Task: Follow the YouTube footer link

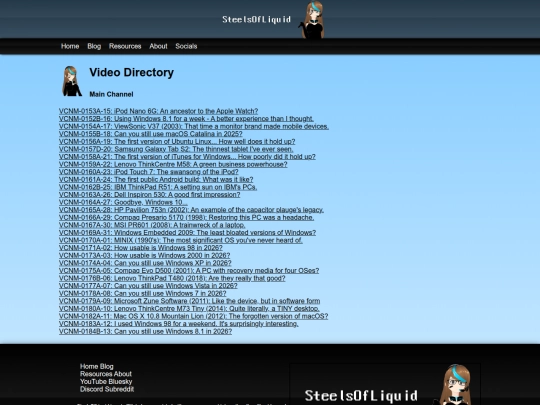Action: pyautogui.click(x=91, y=382)
